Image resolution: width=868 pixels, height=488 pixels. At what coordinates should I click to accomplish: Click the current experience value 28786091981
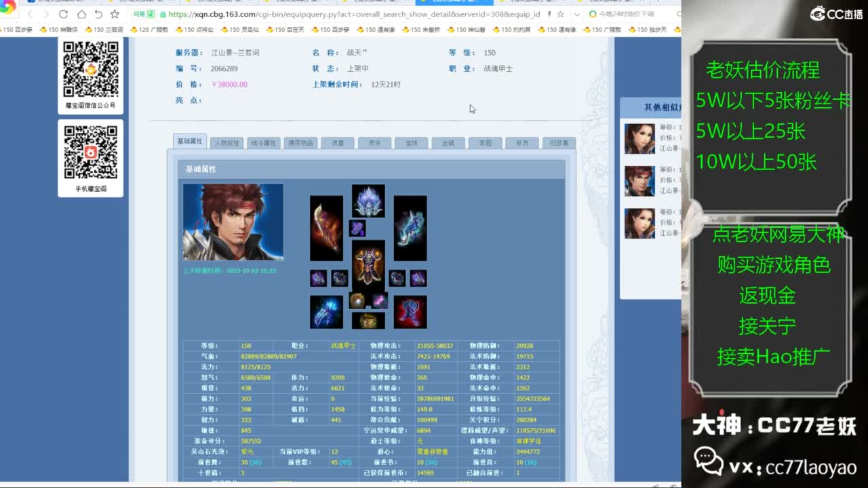coord(435,399)
